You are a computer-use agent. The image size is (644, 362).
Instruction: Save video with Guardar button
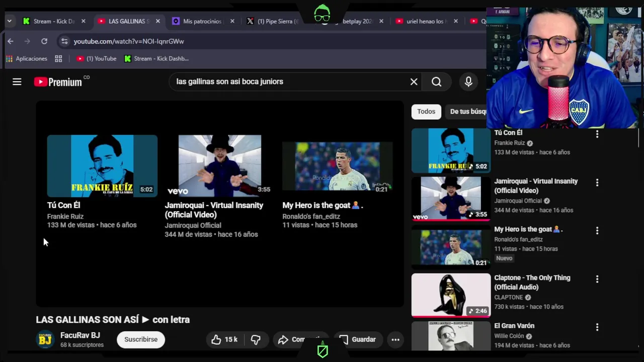(x=357, y=340)
